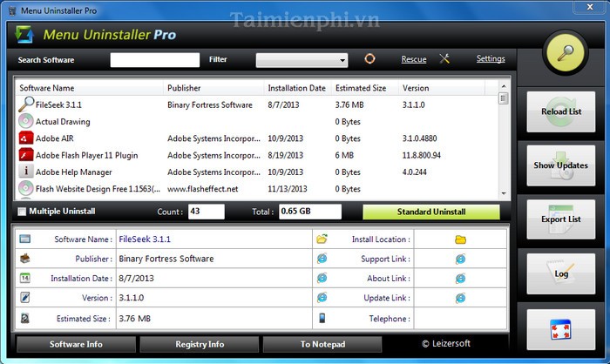The width and height of the screenshot is (610, 364).
Task: Click the Search Software input field
Action: tap(155, 60)
